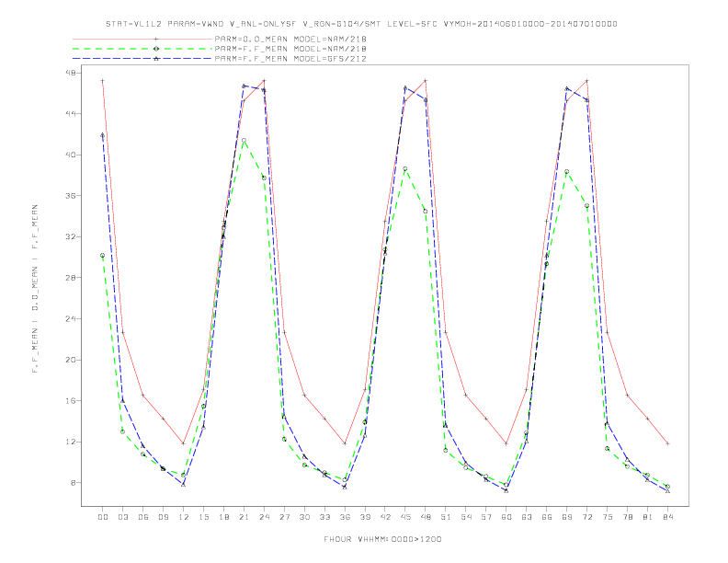Click blue GFS triangle data point at hour 00

[103, 134]
